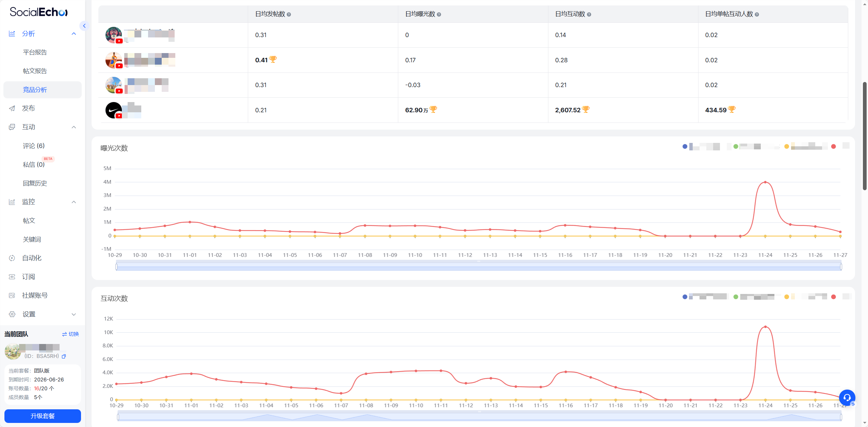This screenshot has width=868, height=427.
Task: Collapse the 互动 menu section
Action: 74,127
